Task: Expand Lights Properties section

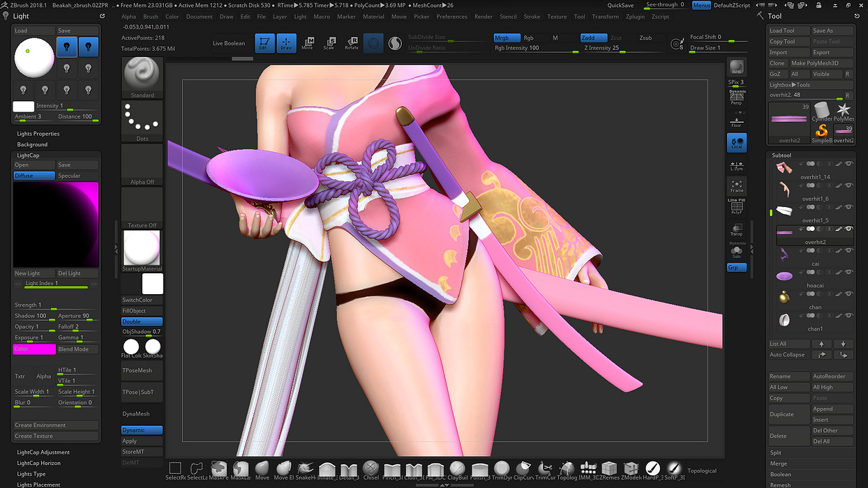Action: point(38,134)
